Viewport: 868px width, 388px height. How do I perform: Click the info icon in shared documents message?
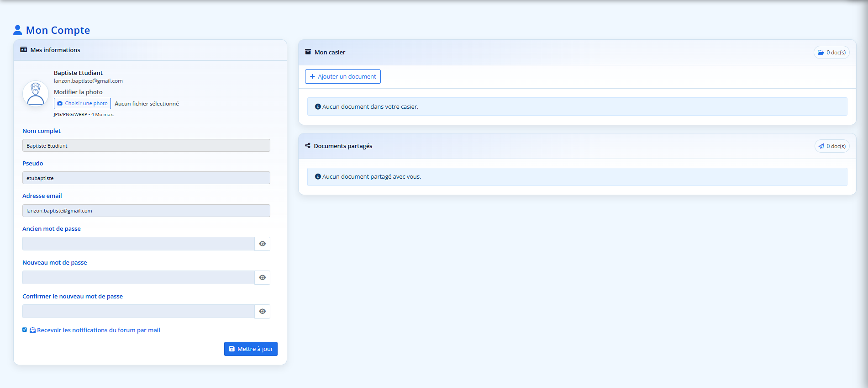click(x=318, y=177)
